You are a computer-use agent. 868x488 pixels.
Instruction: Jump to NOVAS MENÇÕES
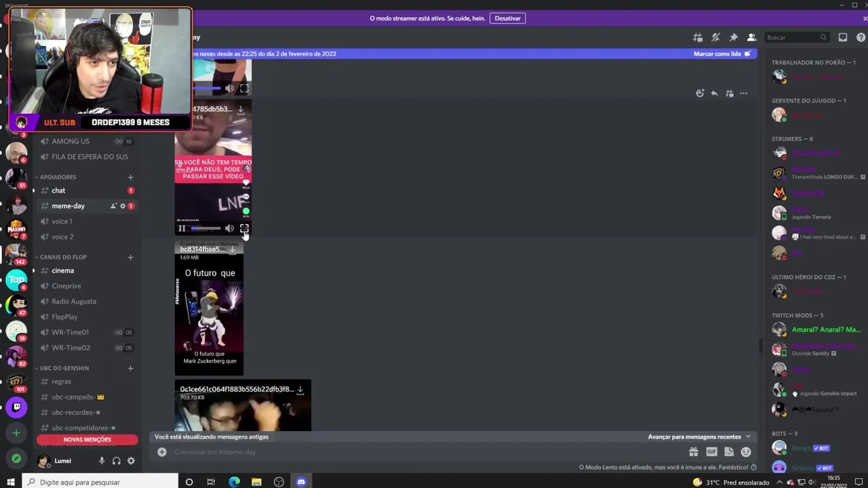[x=87, y=439]
